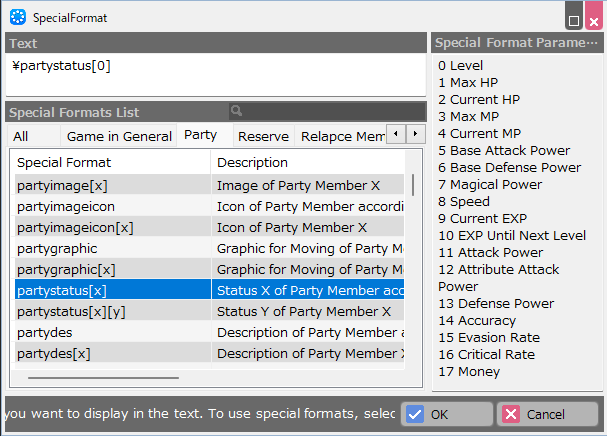Screen dimensions: 607x436
Task: Choose parameter '0 Level'
Action: coord(460,65)
